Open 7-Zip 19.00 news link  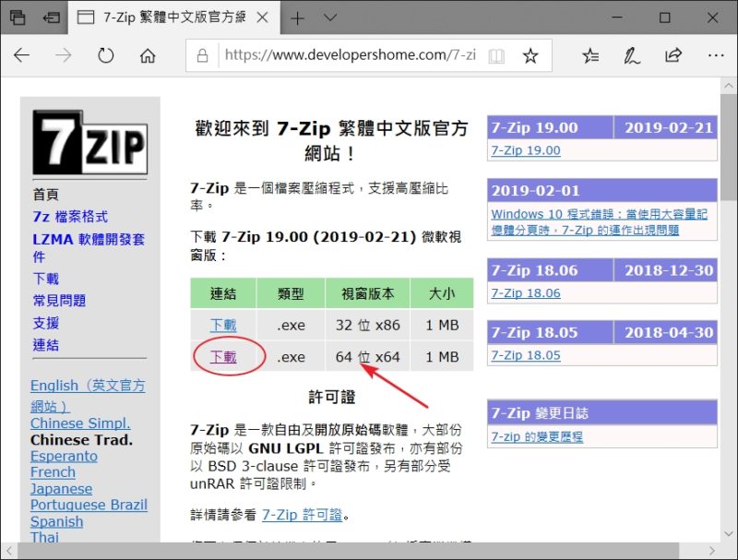526,150
